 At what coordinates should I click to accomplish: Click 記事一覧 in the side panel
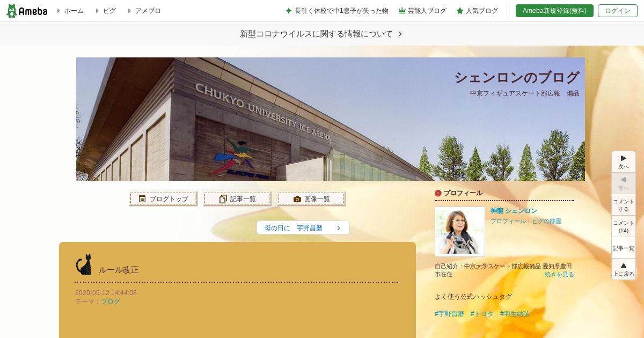624,248
